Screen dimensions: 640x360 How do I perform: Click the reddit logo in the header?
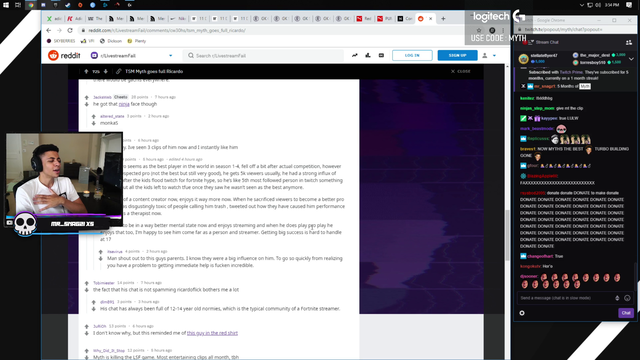(64, 56)
